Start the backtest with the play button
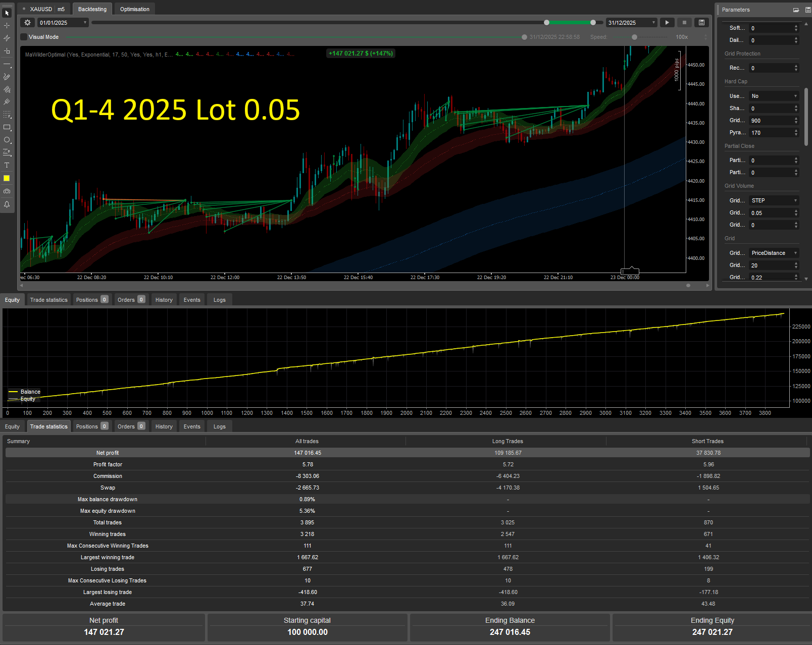Image resolution: width=812 pixels, height=645 pixels. (x=667, y=22)
